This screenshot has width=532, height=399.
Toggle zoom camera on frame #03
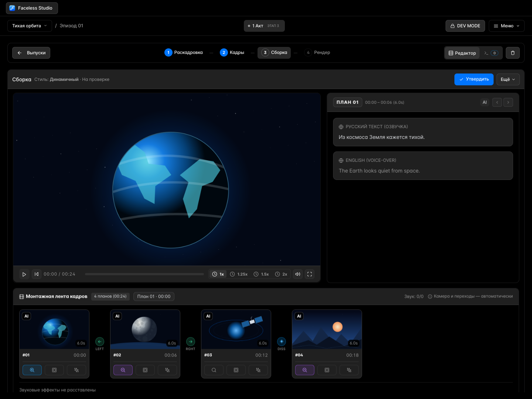(214, 370)
